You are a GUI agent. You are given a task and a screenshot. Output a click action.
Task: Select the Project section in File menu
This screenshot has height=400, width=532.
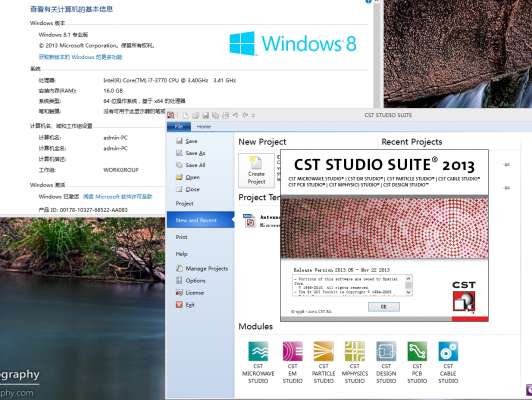pyautogui.click(x=185, y=204)
